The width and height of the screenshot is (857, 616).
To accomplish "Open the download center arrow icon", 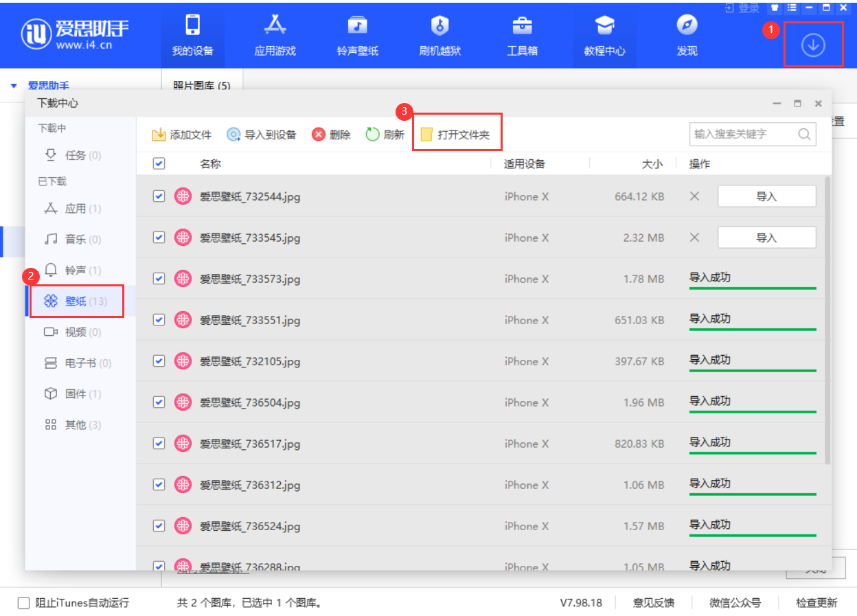I will tap(813, 45).
